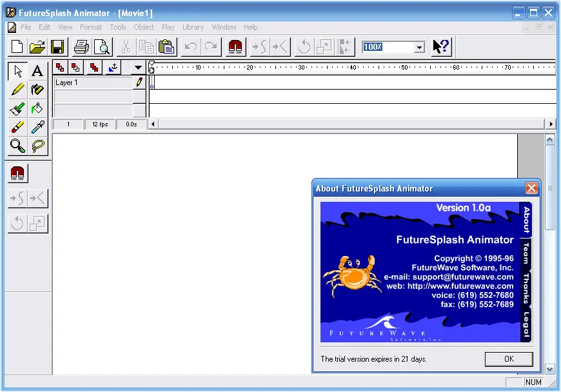Click the pencil edit icon on Layer 1
The image size is (561, 392).
tap(137, 83)
